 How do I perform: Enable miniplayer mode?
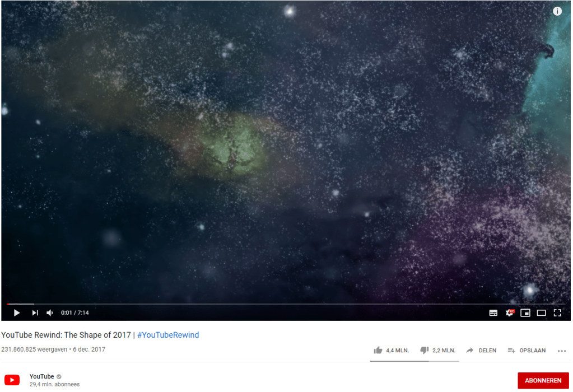pyautogui.click(x=525, y=312)
